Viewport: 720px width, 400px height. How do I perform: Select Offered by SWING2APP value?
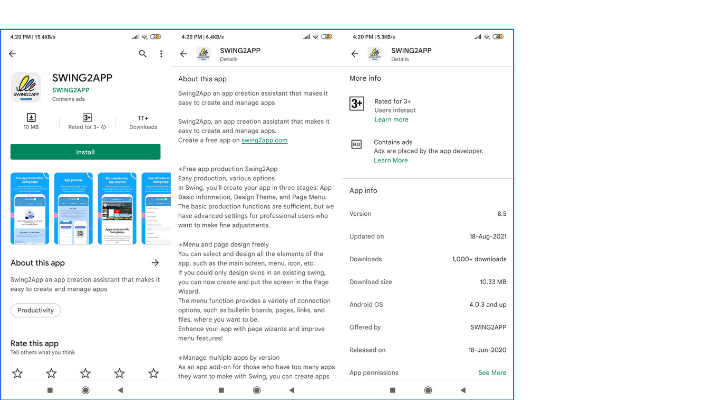click(488, 327)
